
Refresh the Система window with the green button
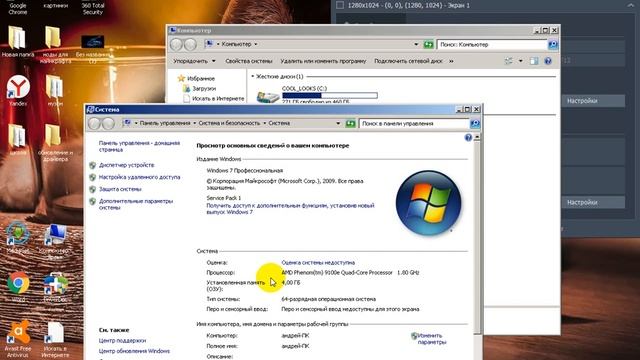point(350,123)
